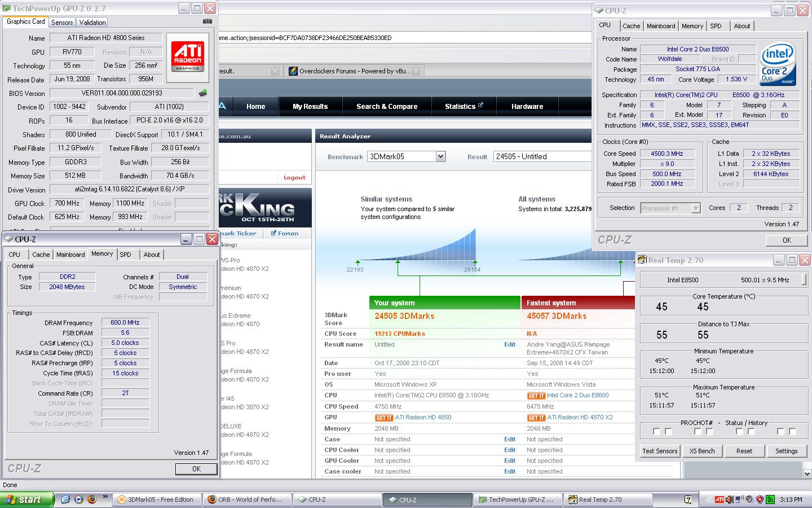This screenshot has width=812, height=508.
Task: Click the Logout link on the ORB page
Action: pos(294,177)
